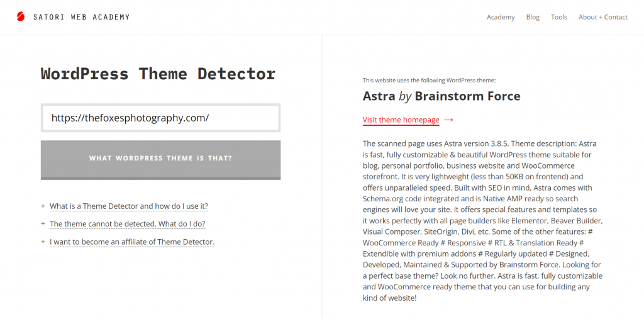The image size is (644, 319).
Task: Click red arrow next to Visit theme homepage
Action: pyautogui.click(x=448, y=120)
